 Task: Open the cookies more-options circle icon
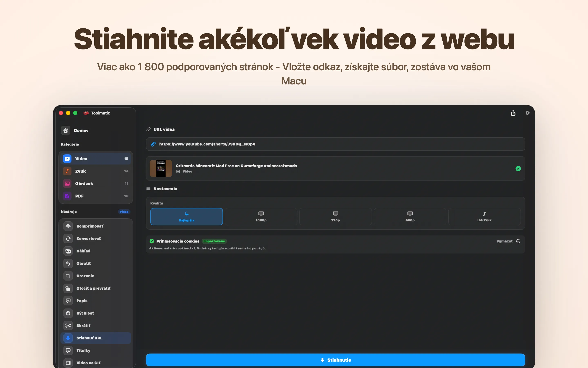click(518, 241)
